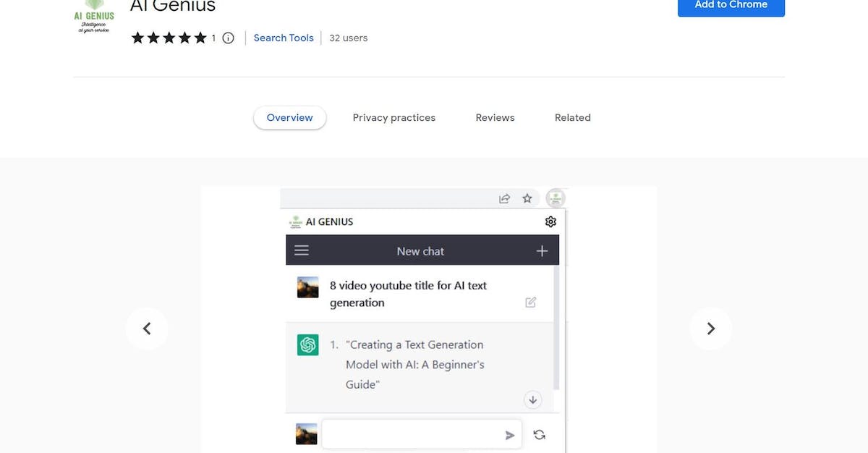This screenshot has width=868, height=453.
Task: Click the AI Genius extension logo
Action: [94, 17]
